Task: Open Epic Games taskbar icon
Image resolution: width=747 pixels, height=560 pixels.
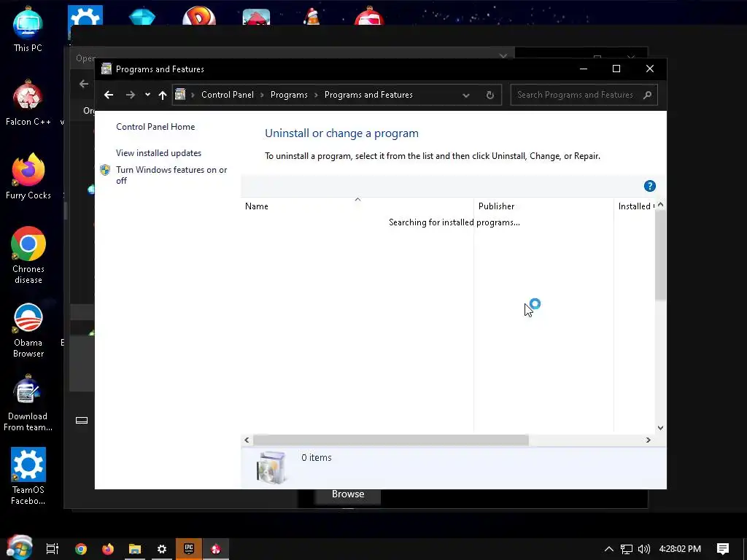Action: [189, 549]
